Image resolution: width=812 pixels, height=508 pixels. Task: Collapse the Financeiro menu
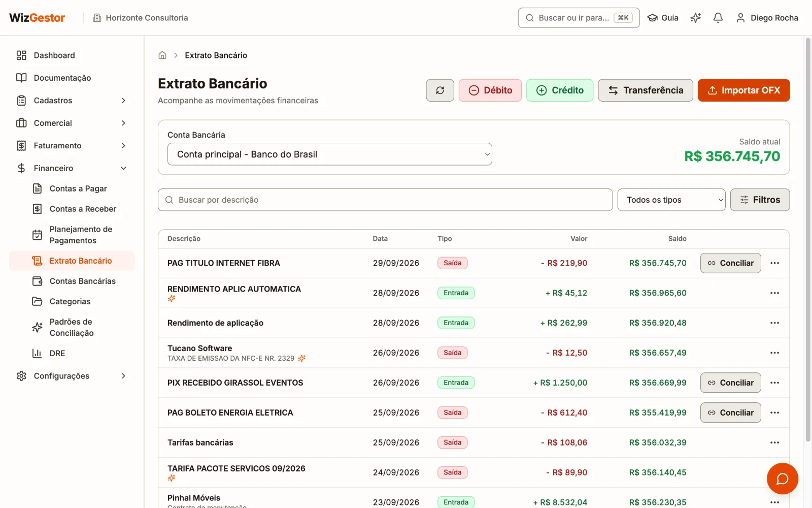coord(72,168)
